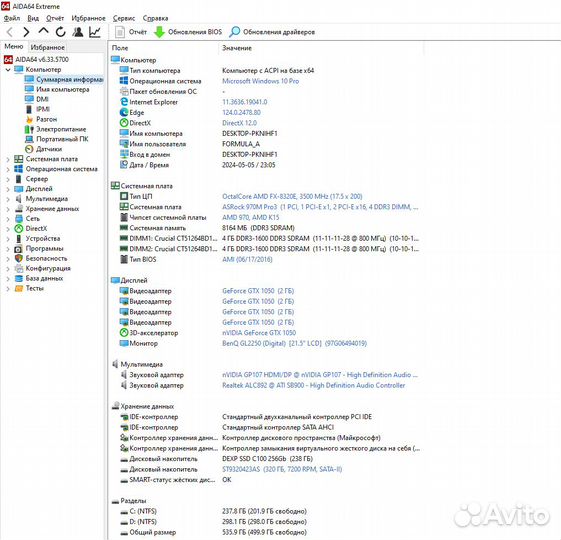Open the Microsoft Windows 10 Pro link
Screen dimensions: 561x540
(260, 81)
